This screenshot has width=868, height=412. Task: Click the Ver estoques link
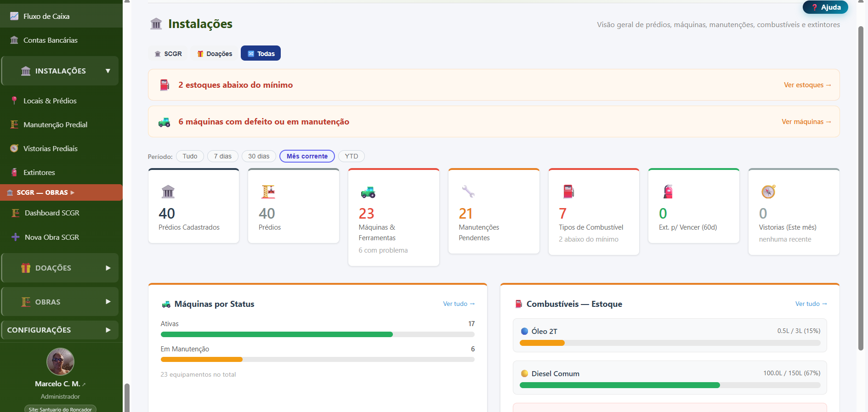pyautogui.click(x=807, y=85)
